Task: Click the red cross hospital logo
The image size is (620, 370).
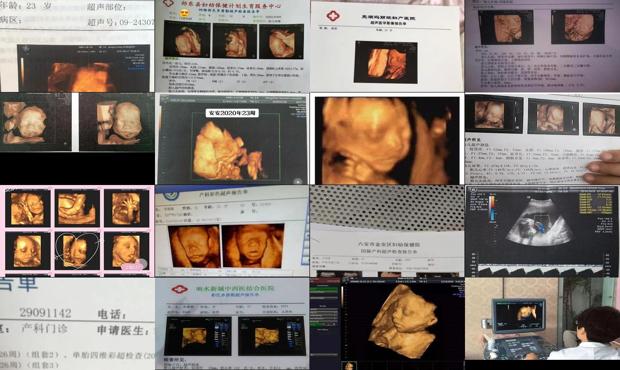Action: (333, 16)
